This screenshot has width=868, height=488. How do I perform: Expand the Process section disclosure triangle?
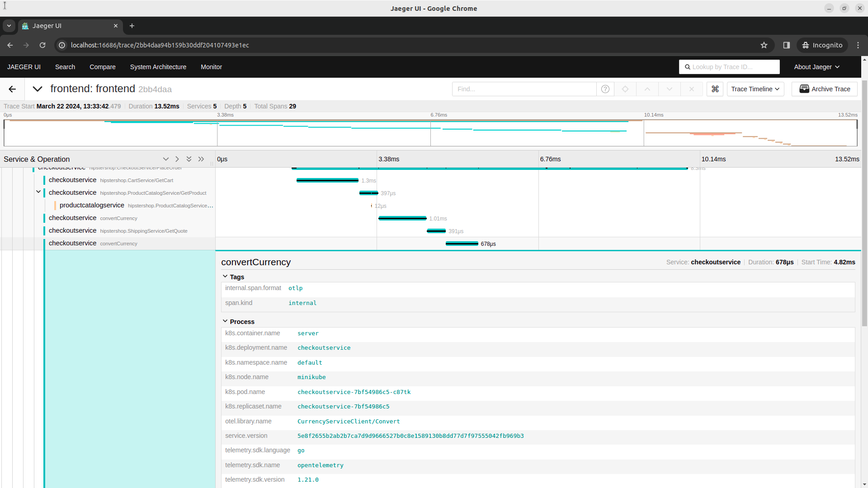coord(225,321)
